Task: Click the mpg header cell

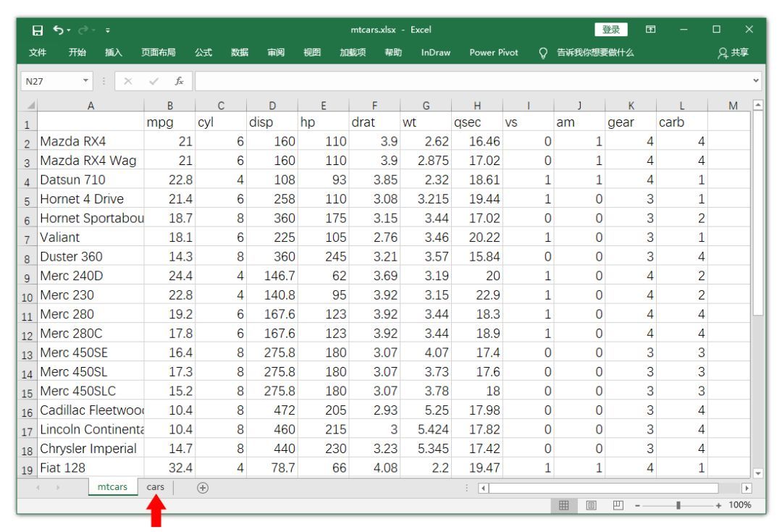Action: pyautogui.click(x=169, y=122)
